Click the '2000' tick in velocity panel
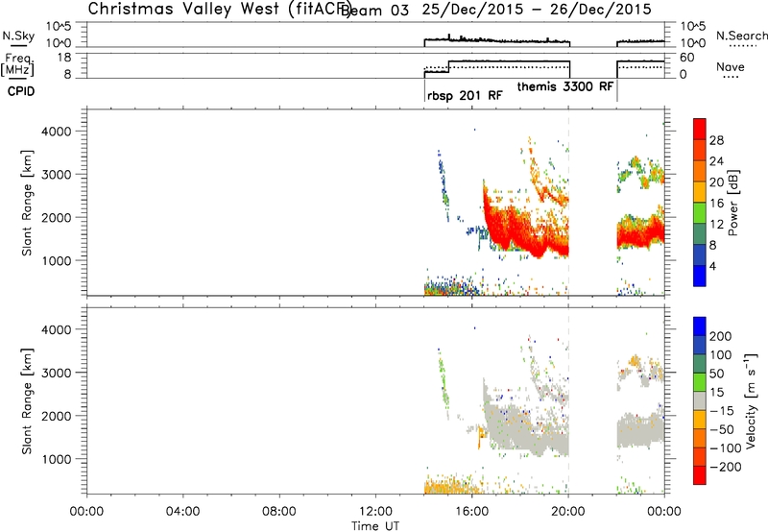Image resolution: width=768 pixels, height=532 pixels. 57,416
